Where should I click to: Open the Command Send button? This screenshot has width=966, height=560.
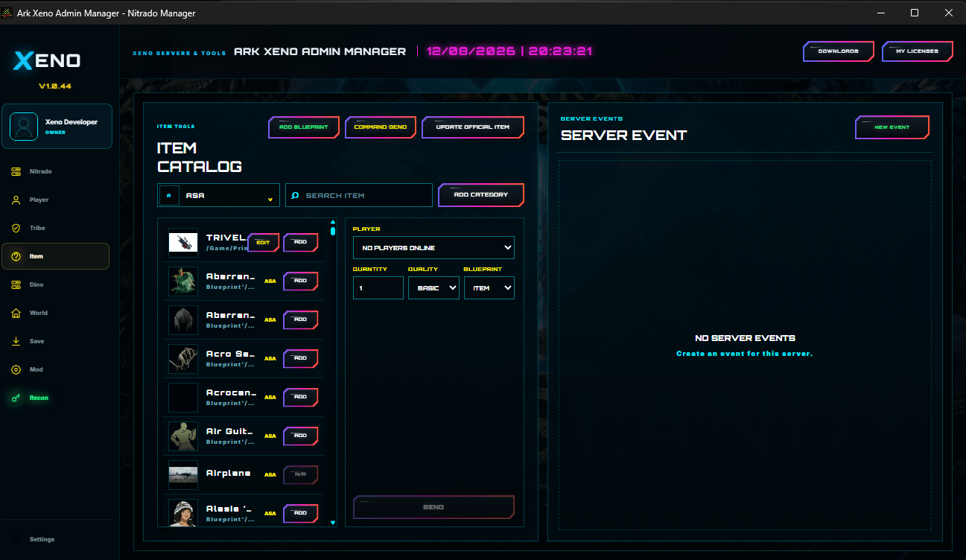381,127
